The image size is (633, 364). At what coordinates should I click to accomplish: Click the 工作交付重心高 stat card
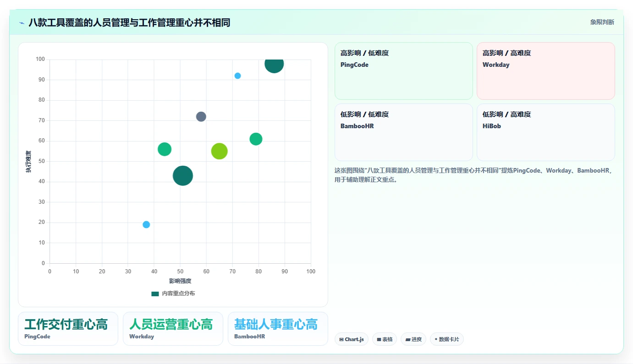pos(68,329)
